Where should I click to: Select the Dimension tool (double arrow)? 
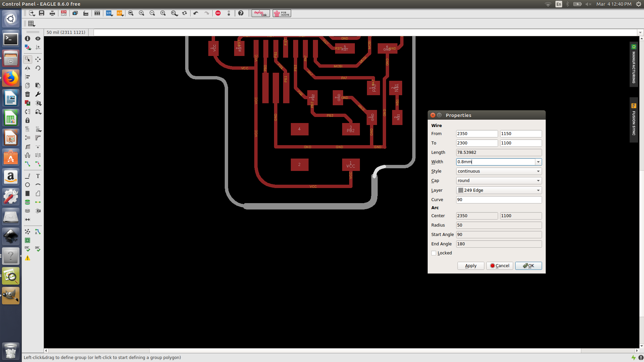tap(28, 220)
